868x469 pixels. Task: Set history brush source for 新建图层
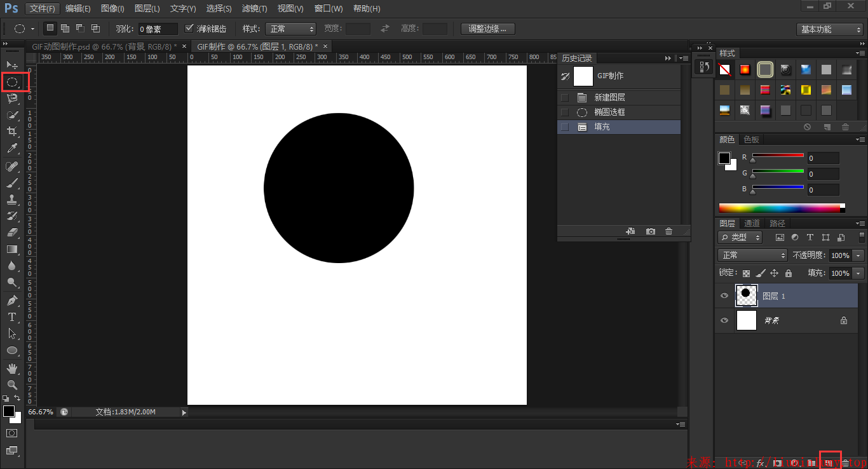pos(564,97)
